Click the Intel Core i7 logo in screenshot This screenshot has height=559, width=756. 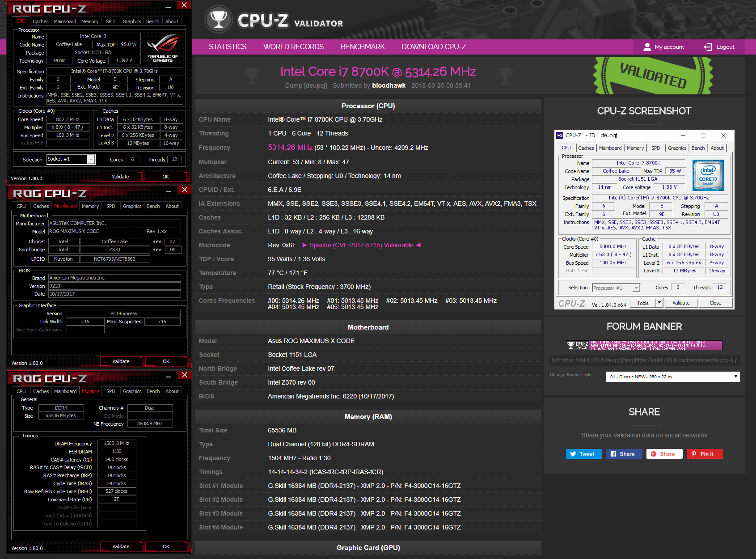(x=708, y=175)
